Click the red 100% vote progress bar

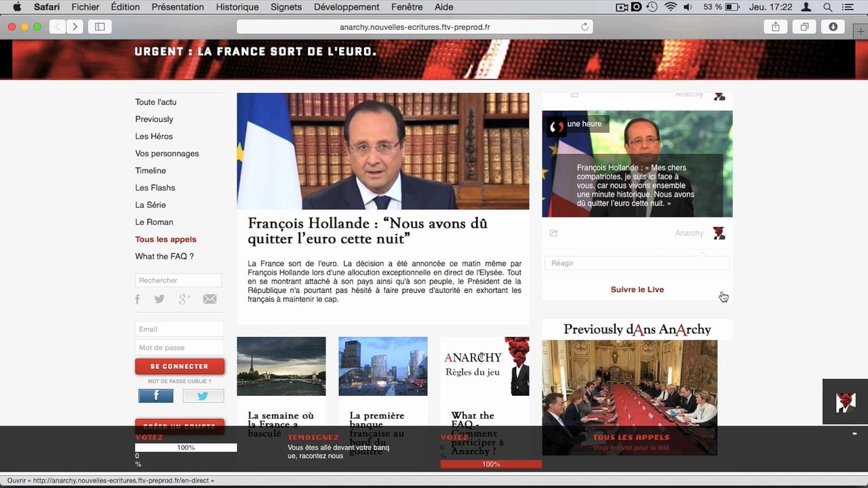point(491,464)
